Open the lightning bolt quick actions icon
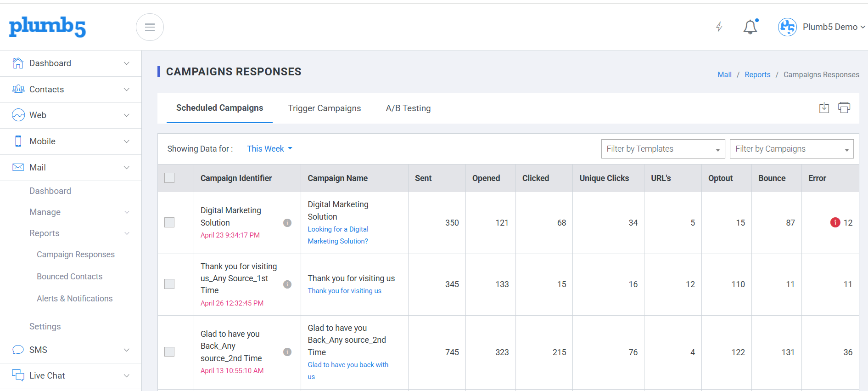This screenshot has height=391, width=868. (719, 27)
